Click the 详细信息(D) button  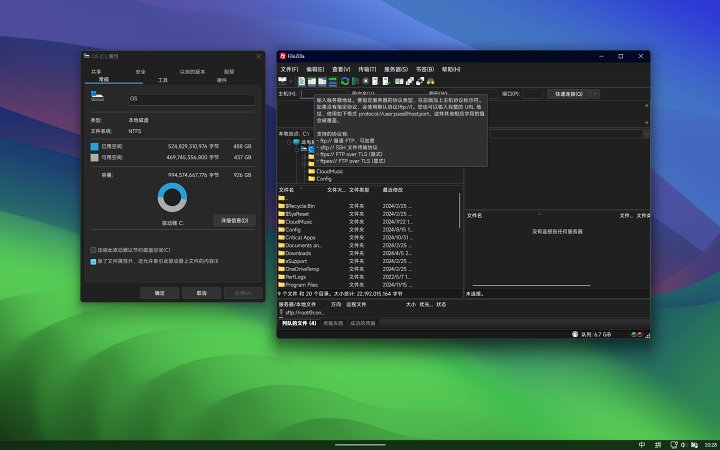coord(233,220)
